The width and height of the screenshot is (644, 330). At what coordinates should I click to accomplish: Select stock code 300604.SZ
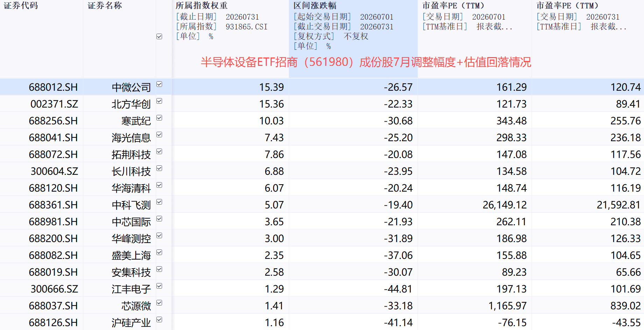click(54, 171)
